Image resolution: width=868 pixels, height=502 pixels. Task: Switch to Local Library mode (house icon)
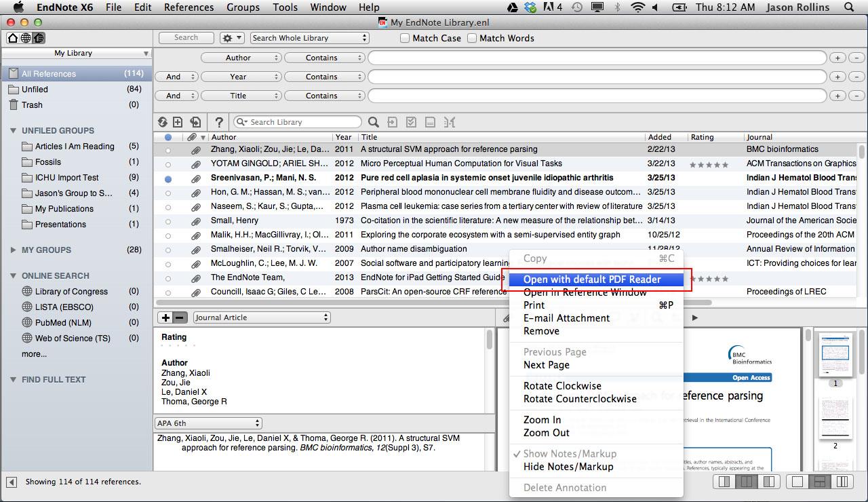click(12, 38)
